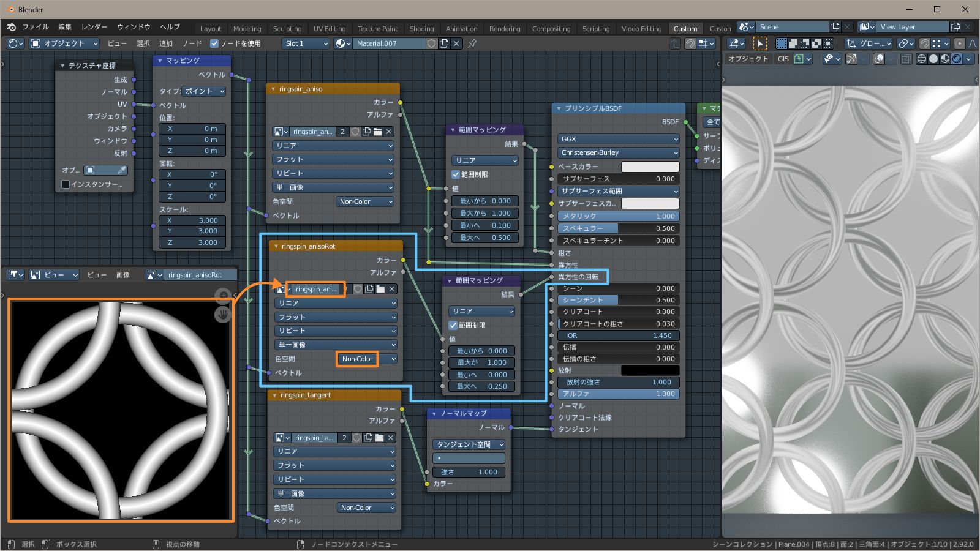The height and width of the screenshot is (551, 980).
Task: Open the レンダー menu
Action: (94, 27)
